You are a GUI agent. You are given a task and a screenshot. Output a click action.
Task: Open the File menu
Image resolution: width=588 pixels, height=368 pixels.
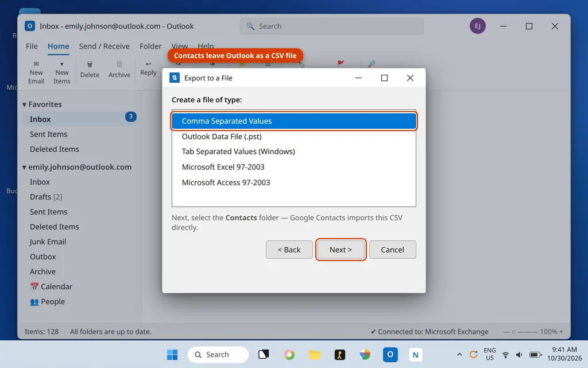(32, 46)
